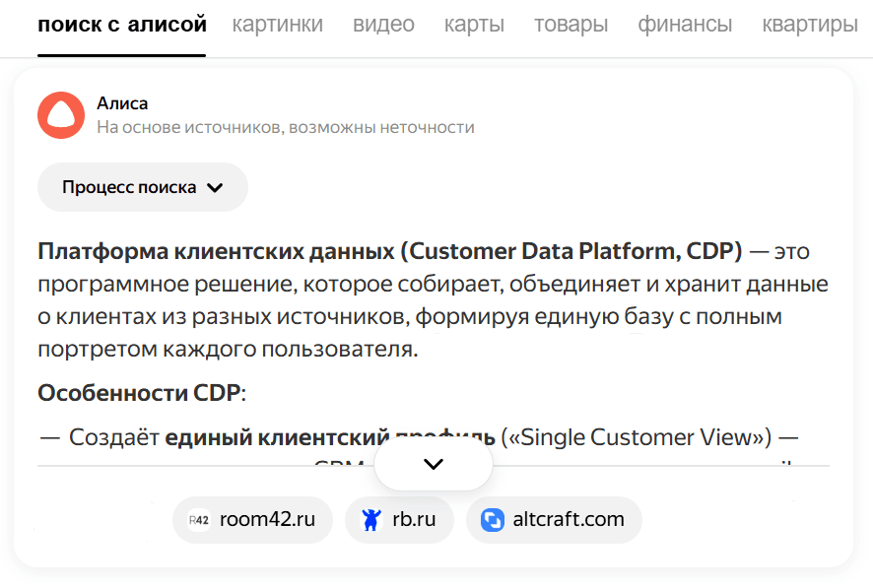Click the orange Alice avatar circle
Screen dimensions: 873x588
61,114
